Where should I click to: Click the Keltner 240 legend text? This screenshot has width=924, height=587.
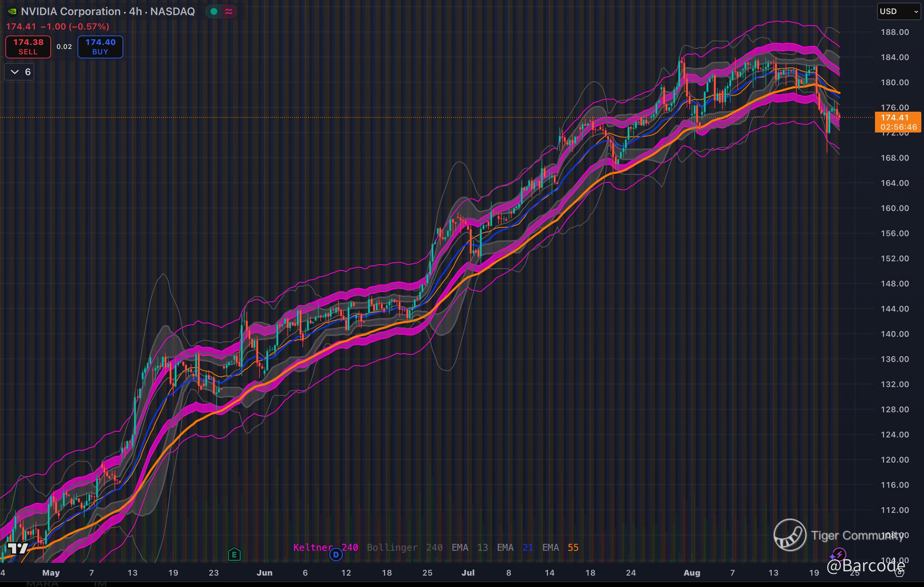(325, 547)
